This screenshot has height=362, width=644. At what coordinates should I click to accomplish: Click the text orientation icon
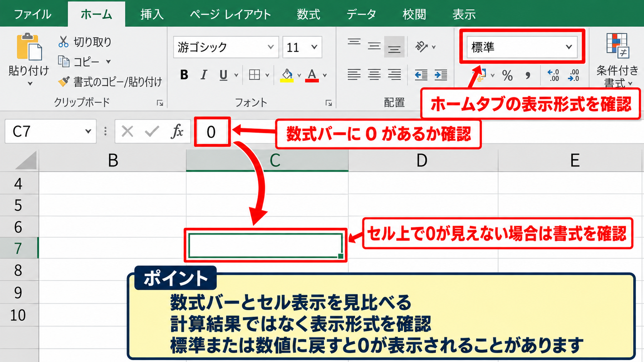pos(421,47)
